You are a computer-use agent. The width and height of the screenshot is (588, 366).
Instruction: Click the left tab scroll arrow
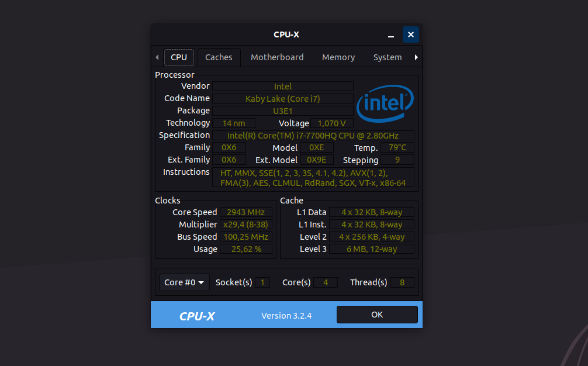click(157, 57)
